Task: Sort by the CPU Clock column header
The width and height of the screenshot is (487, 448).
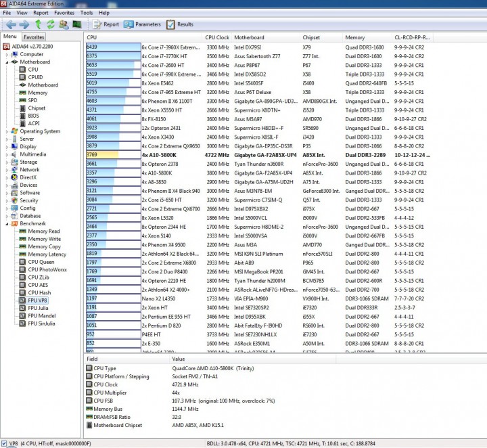Action: pyautogui.click(x=217, y=37)
